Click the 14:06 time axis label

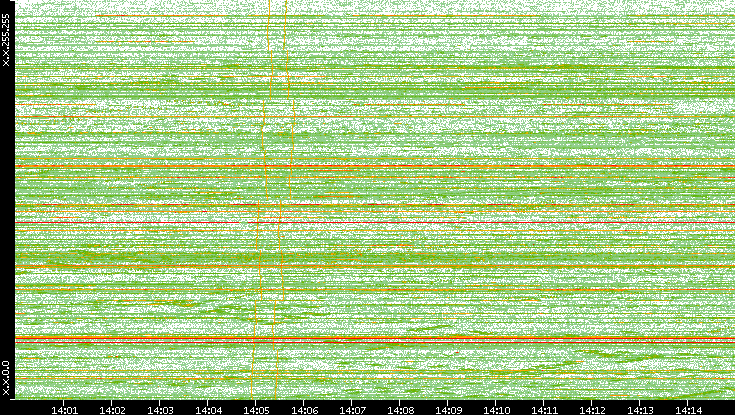click(304, 410)
